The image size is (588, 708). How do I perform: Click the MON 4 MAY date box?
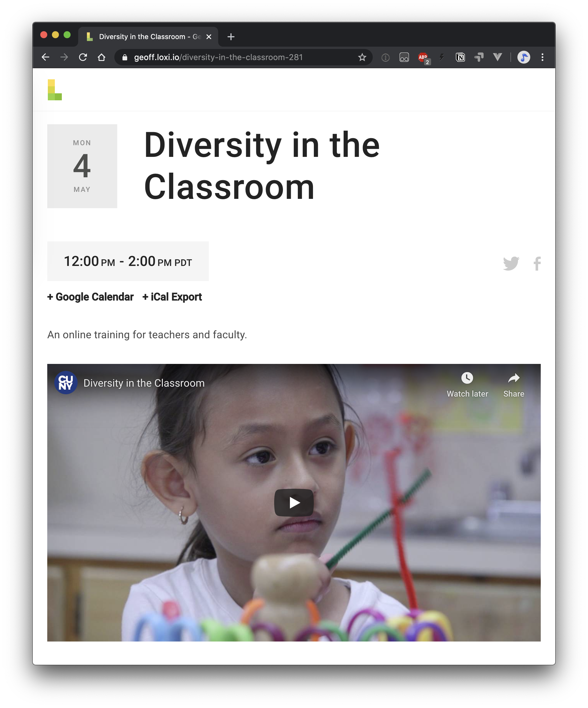(x=82, y=166)
